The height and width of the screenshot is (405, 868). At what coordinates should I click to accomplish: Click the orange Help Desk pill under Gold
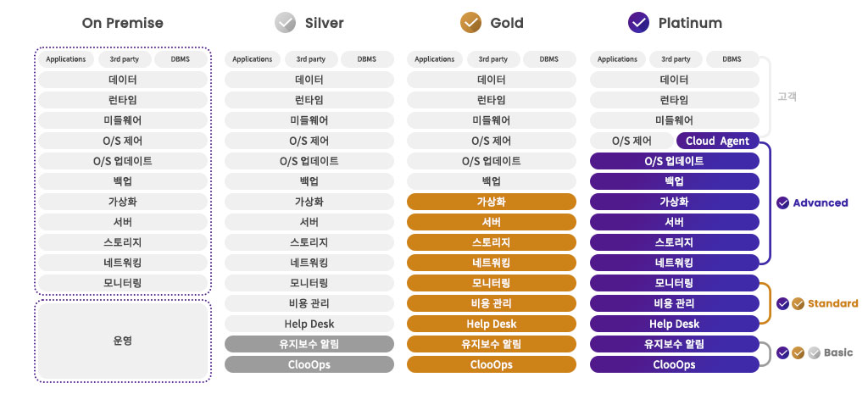point(492,324)
